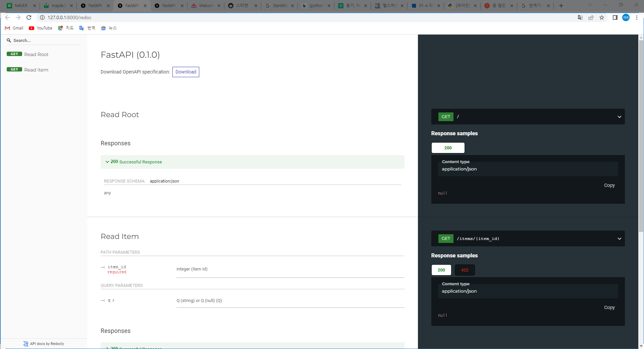The image size is (644, 349).
Task: Click the FastAPI (0.1.0) title
Action: tap(130, 55)
